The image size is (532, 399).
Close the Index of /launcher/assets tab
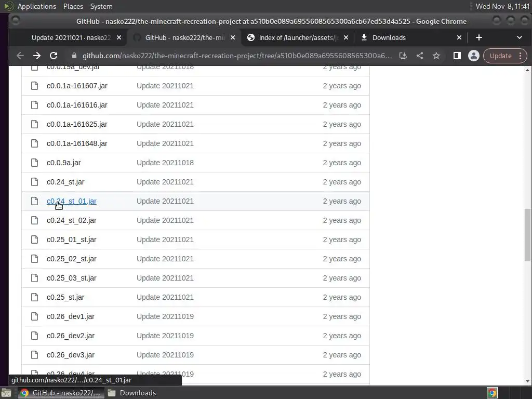[x=345, y=37]
